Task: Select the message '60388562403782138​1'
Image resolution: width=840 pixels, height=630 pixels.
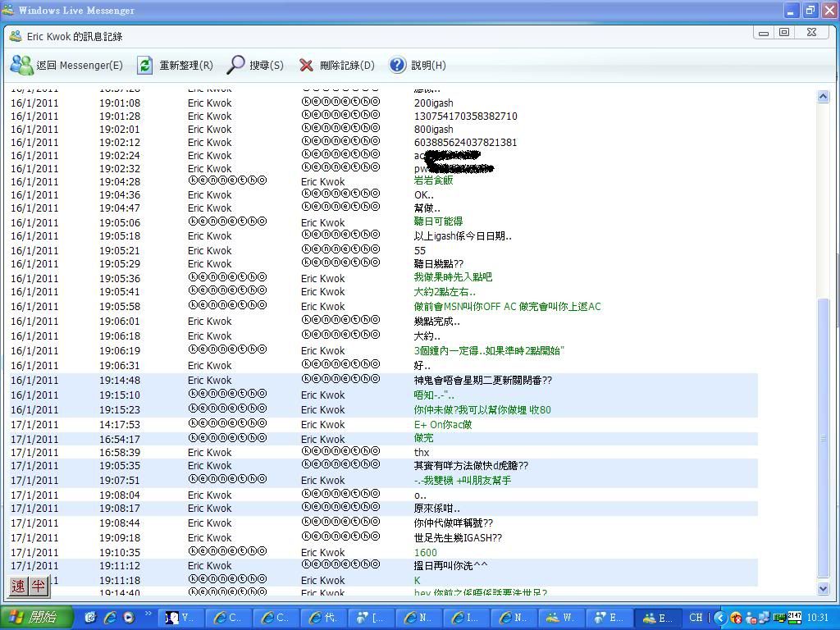Action: coord(466,142)
